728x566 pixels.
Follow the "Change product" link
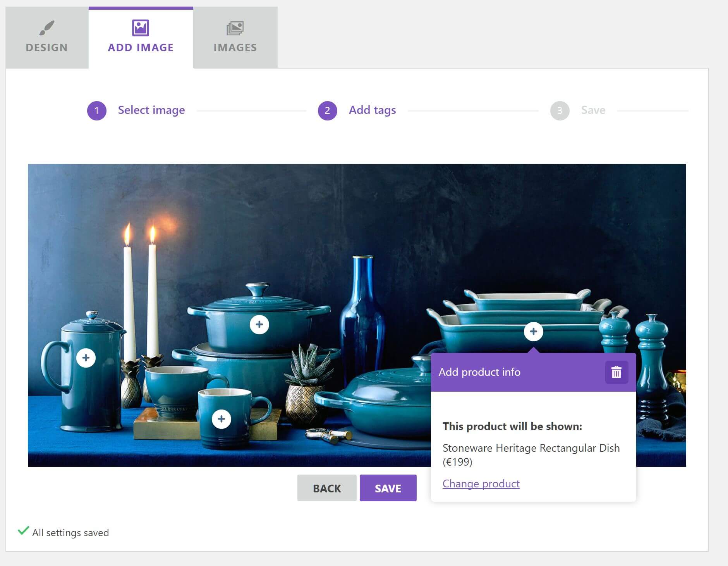coord(481,483)
